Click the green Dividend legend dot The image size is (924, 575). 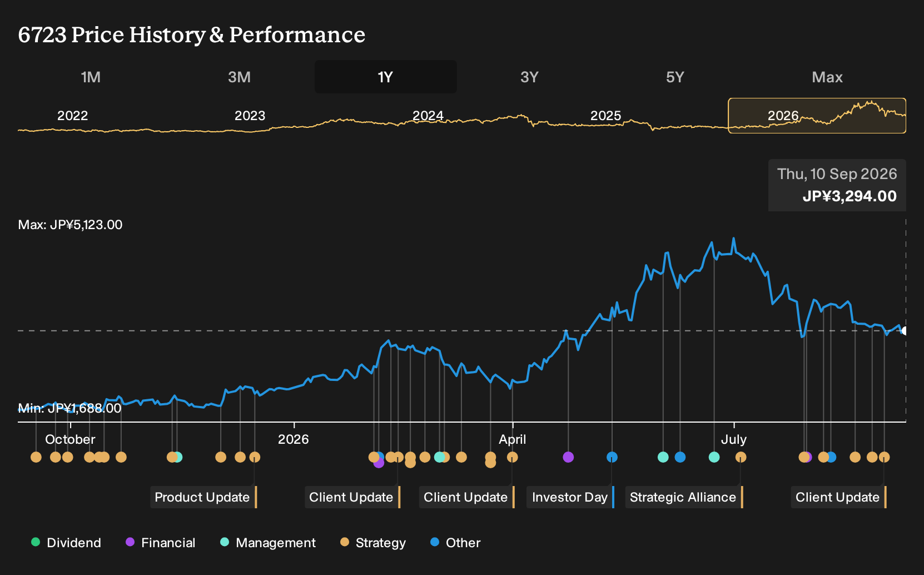36,542
